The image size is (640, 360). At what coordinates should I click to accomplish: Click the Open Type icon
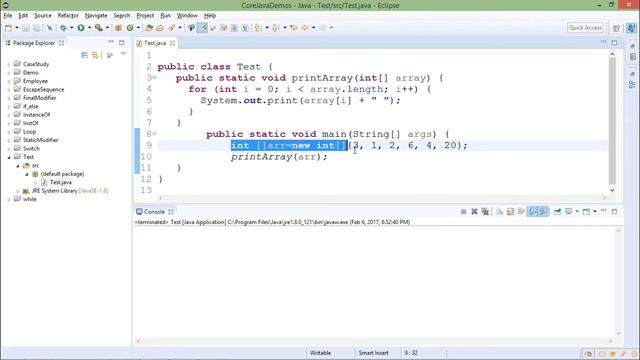[149, 28]
